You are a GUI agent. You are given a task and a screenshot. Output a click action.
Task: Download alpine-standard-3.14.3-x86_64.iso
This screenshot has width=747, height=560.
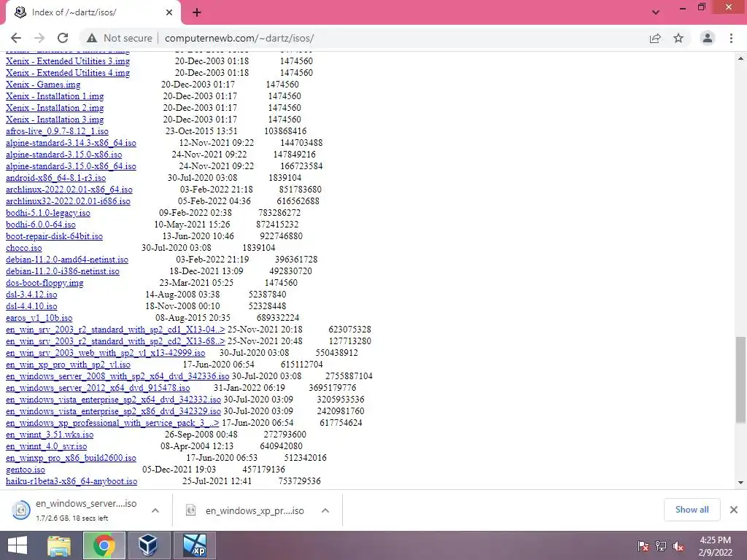point(71,143)
